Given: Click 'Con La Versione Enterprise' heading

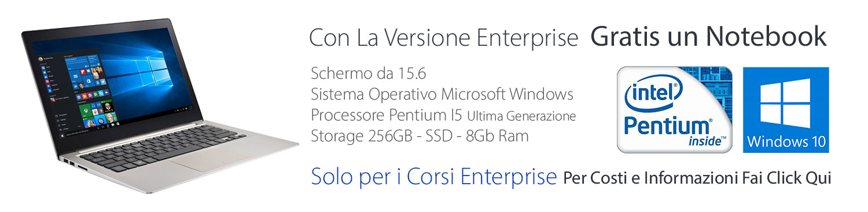Looking at the screenshot, I should 444,38.
